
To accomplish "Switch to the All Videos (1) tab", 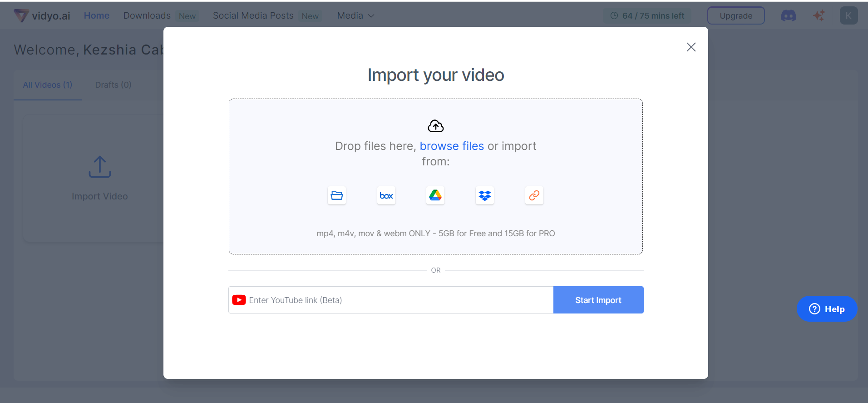I will (x=48, y=85).
